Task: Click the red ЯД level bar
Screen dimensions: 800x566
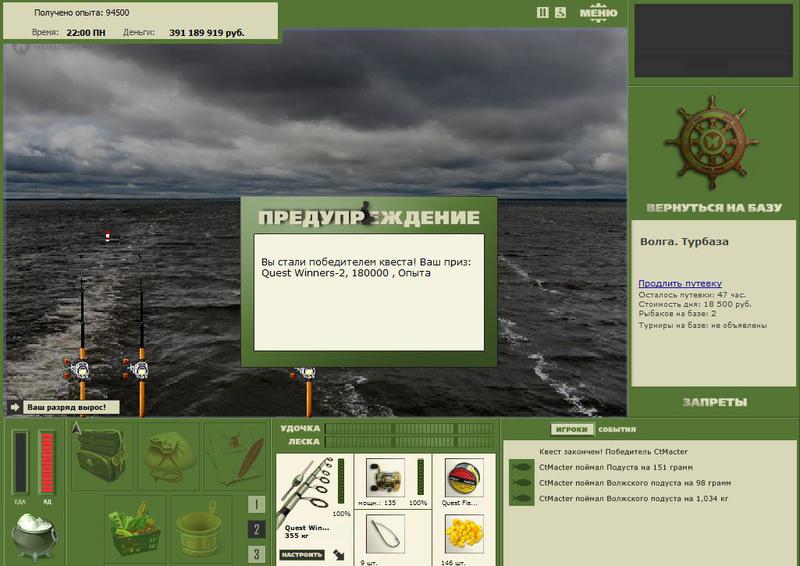Action: (47, 462)
